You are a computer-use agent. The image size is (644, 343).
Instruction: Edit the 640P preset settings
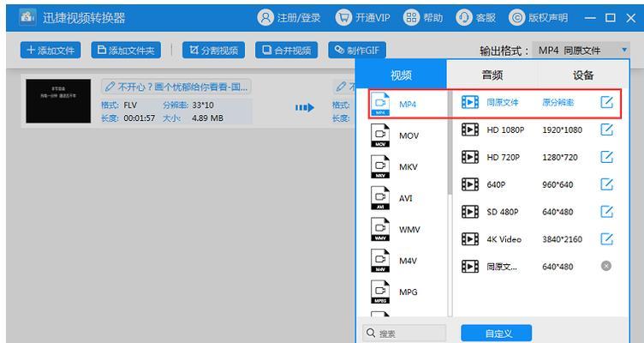pos(606,184)
